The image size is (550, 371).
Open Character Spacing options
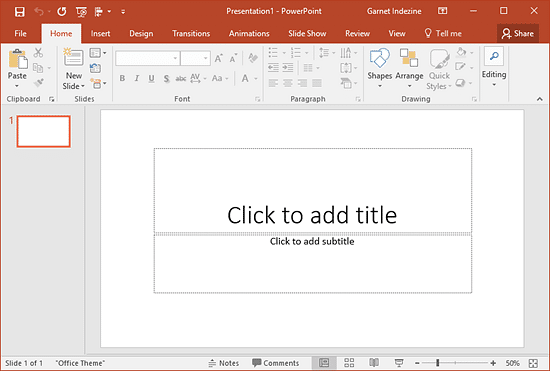198,78
